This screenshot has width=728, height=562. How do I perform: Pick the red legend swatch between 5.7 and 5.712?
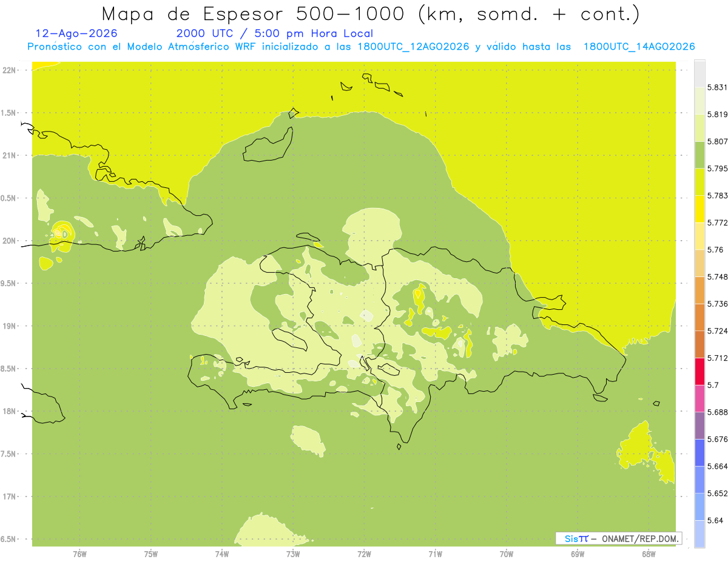click(699, 372)
